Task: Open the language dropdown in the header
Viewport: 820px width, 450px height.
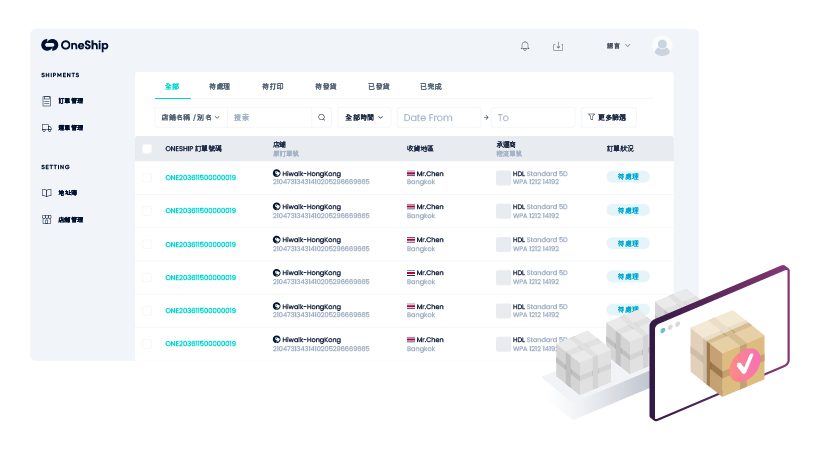Action: [619, 46]
